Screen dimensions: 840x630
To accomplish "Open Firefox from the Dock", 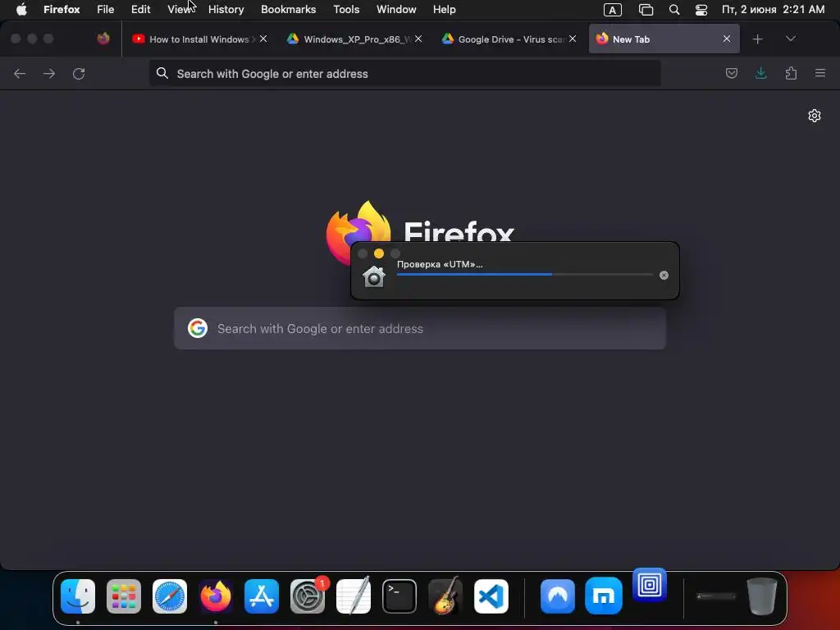I will (216, 596).
